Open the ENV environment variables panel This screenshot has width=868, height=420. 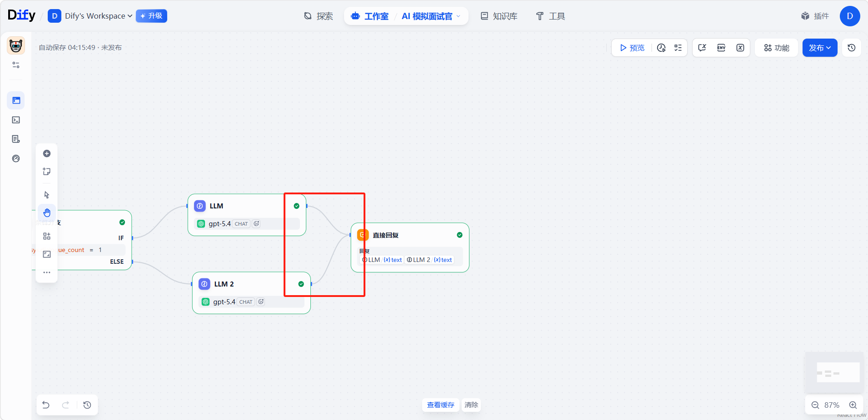coord(721,48)
